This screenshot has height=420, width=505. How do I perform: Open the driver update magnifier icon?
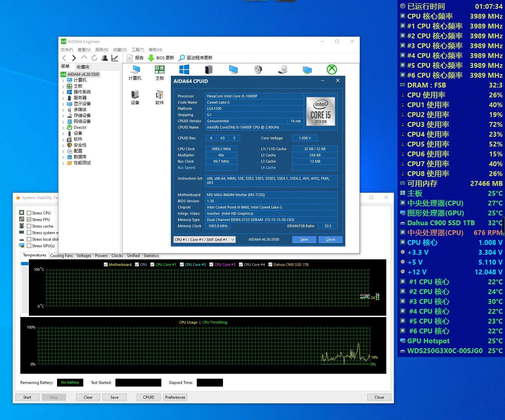coord(182,58)
